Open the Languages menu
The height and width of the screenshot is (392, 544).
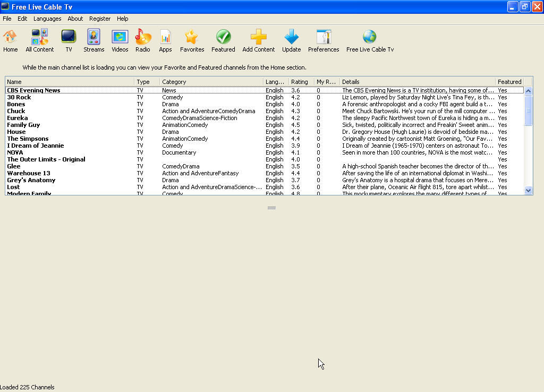point(47,19)
